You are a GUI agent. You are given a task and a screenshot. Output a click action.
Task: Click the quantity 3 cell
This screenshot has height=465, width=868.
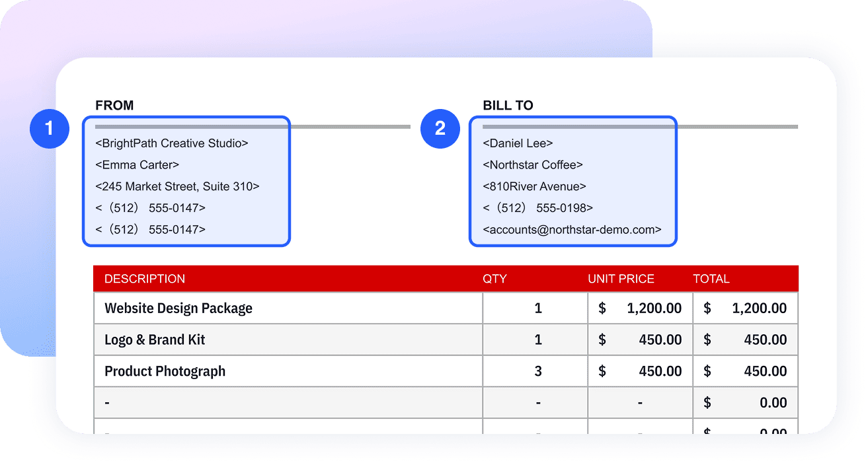(535, 371)
